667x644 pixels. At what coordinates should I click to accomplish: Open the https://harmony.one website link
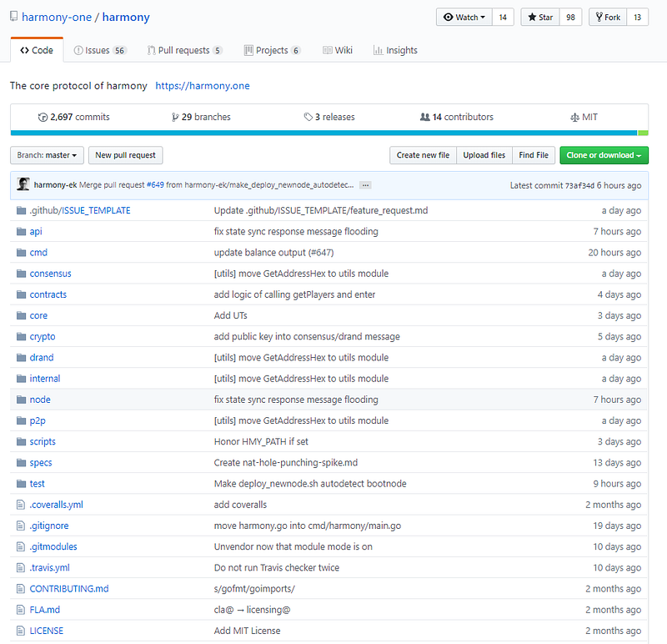(x=203, y=86)
